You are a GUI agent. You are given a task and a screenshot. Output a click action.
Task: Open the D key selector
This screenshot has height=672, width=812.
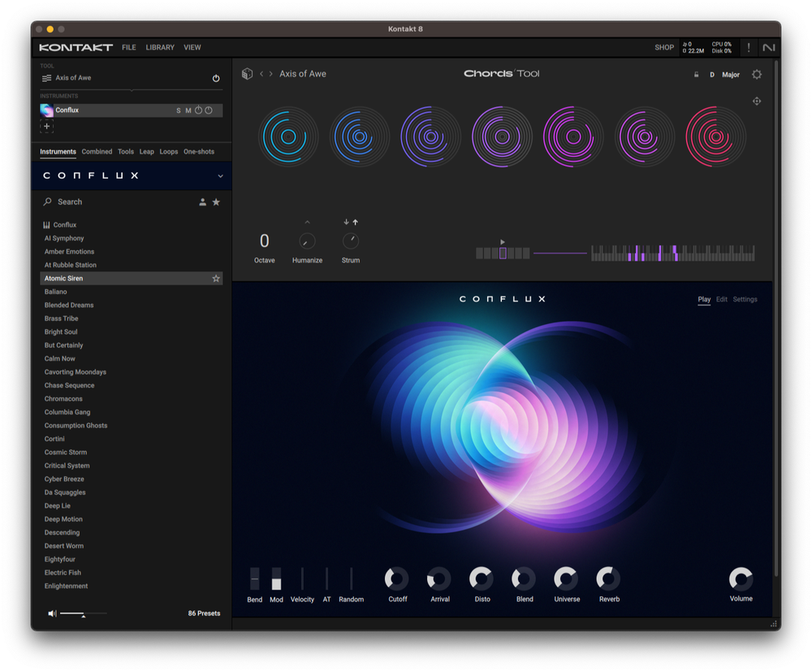pos(711,74)
